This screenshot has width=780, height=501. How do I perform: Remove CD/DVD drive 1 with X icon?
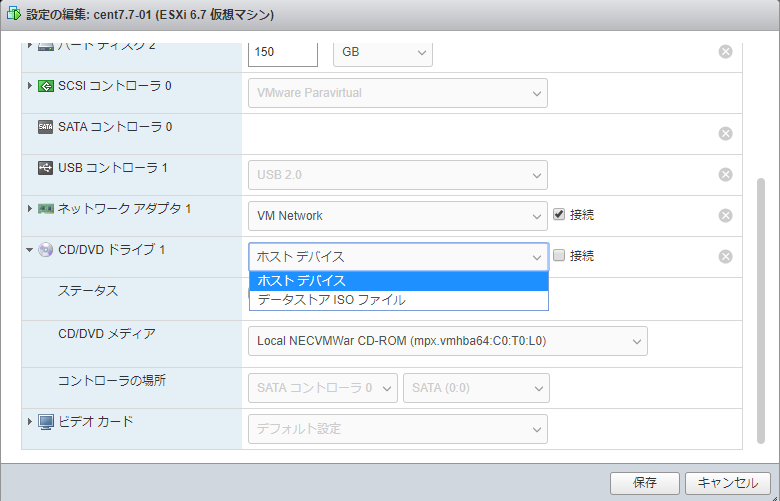click(x=725, y=257)
